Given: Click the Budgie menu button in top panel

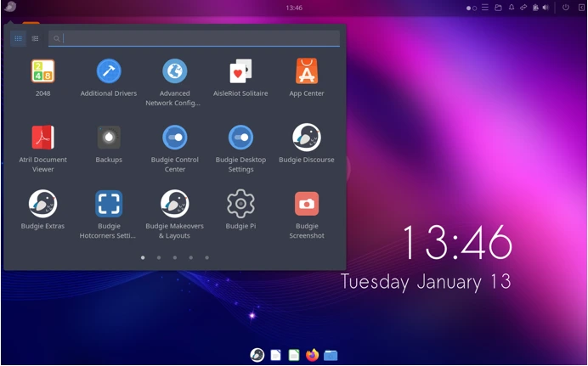Looking at the screenshot, I should 10,7.
